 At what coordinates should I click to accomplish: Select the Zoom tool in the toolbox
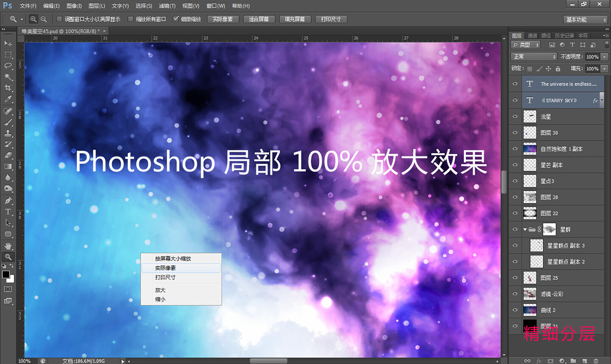coord(8,257)
